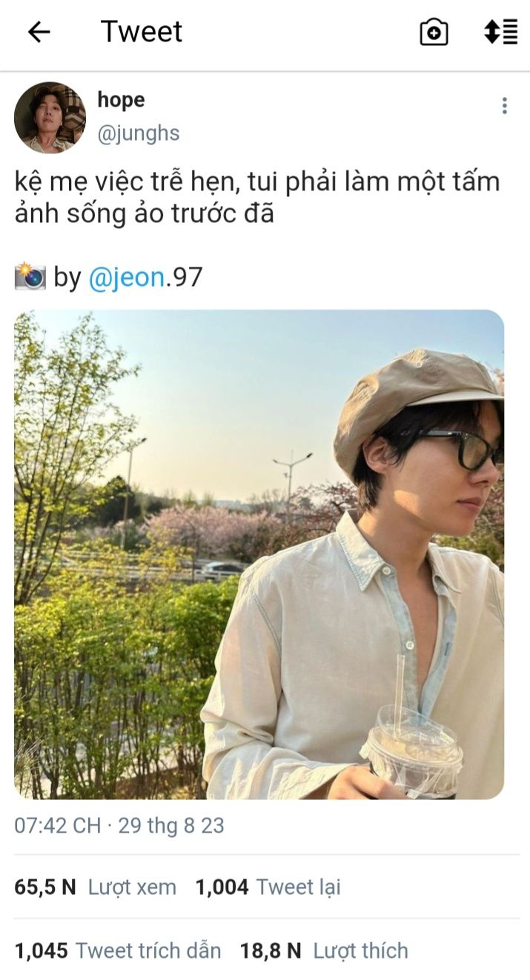Tap the line "ảnh sống ảo trước đã"

(144, 214)
